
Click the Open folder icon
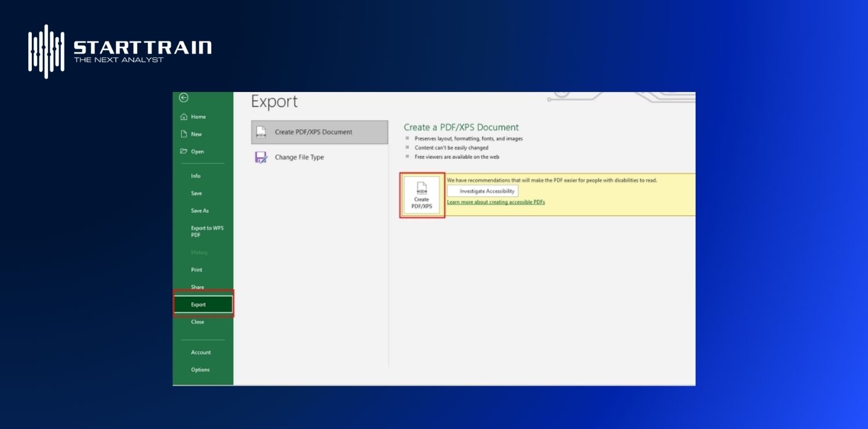183,152
